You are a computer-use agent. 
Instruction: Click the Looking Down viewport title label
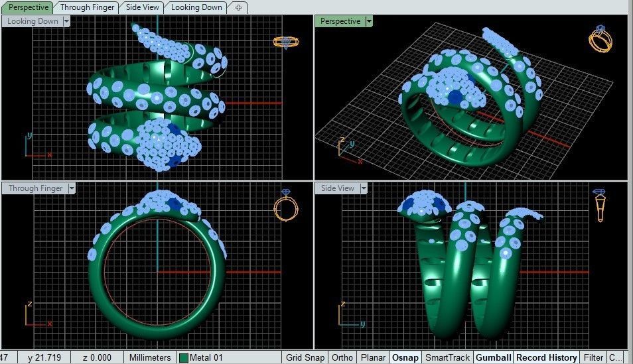pyautogui.click(x=33, y=21)
